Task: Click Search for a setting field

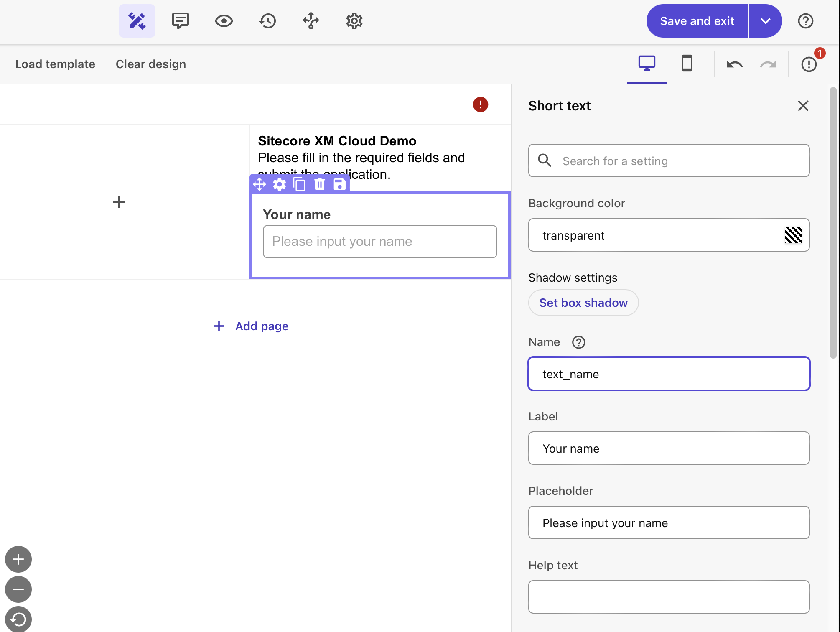Action: pos(669,161)
